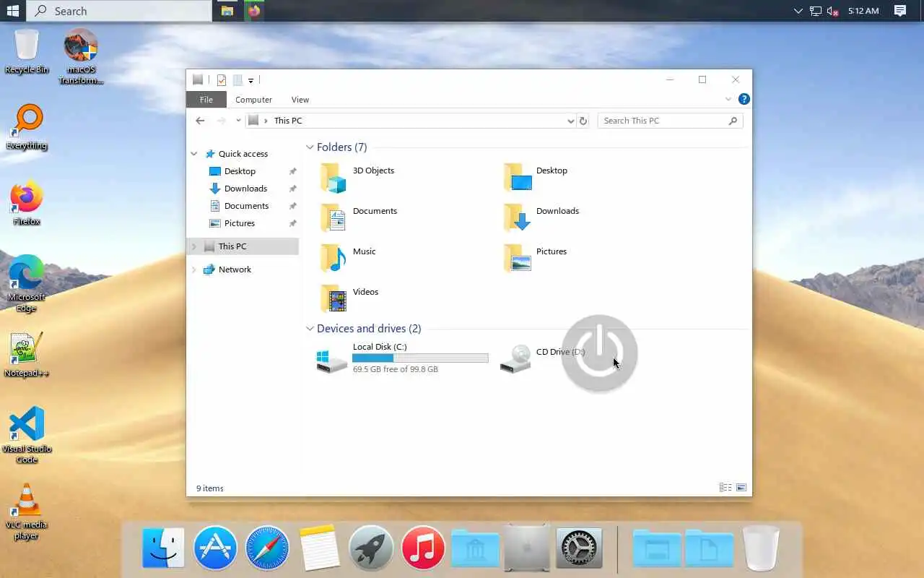This screenshot has width=924, height=578.
Task: Open Launchpad rocket in the dock
Action: pos(371,548)
